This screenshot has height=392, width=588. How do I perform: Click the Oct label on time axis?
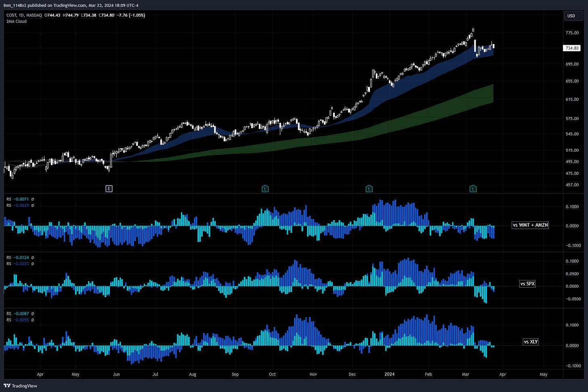[x=272, y=374]
